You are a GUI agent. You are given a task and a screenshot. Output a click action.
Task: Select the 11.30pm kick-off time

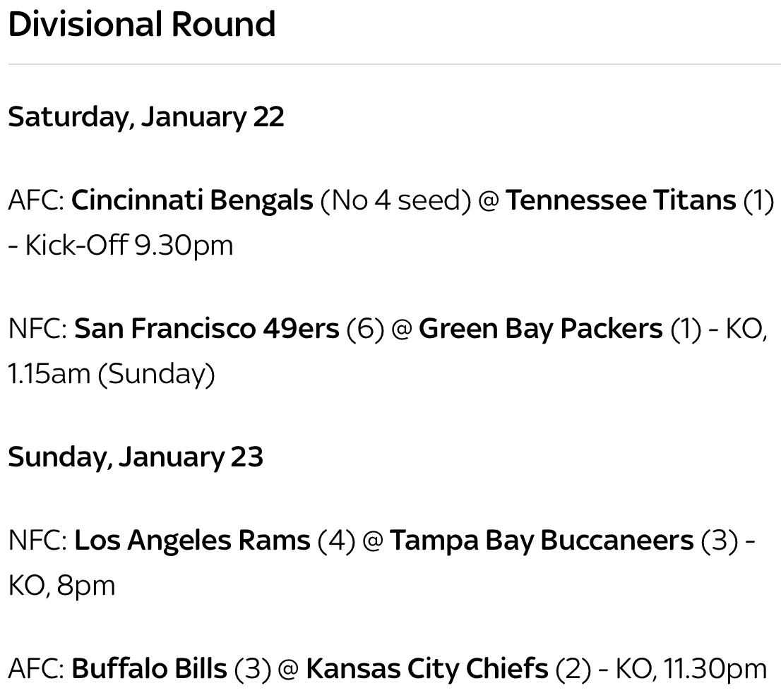pos(713,668)
